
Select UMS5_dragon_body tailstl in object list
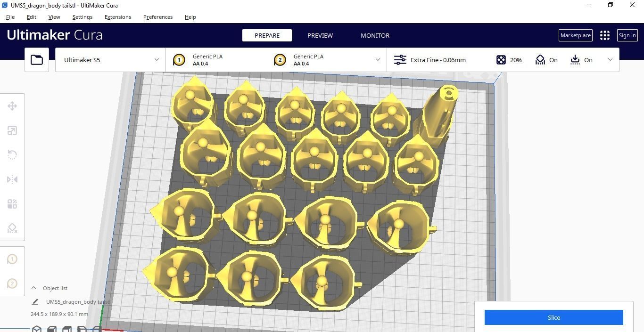[x=78, y=302]
